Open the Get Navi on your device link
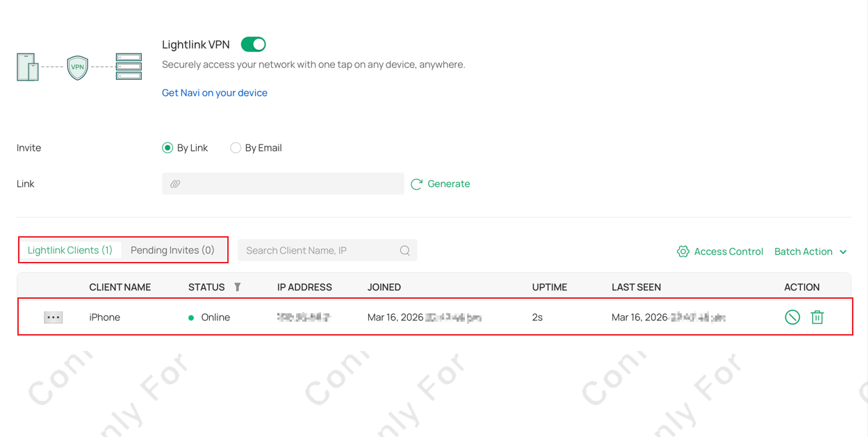This screenshot has width=868, height=437. [214, 92]
